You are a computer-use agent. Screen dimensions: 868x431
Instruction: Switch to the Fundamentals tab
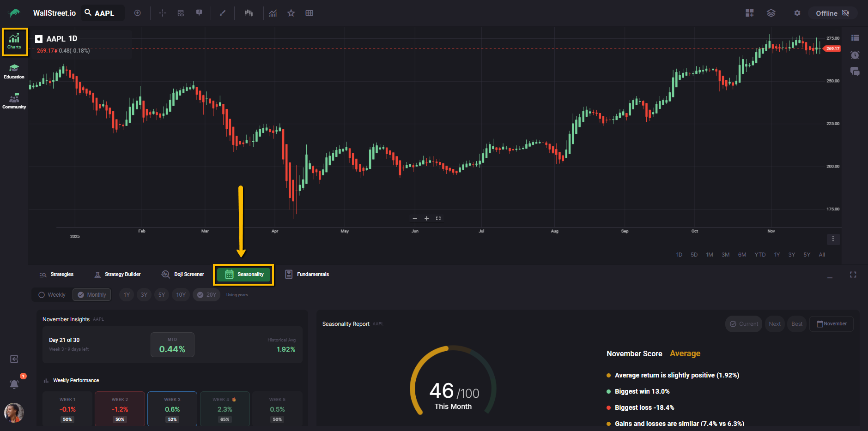coord(307,275)
